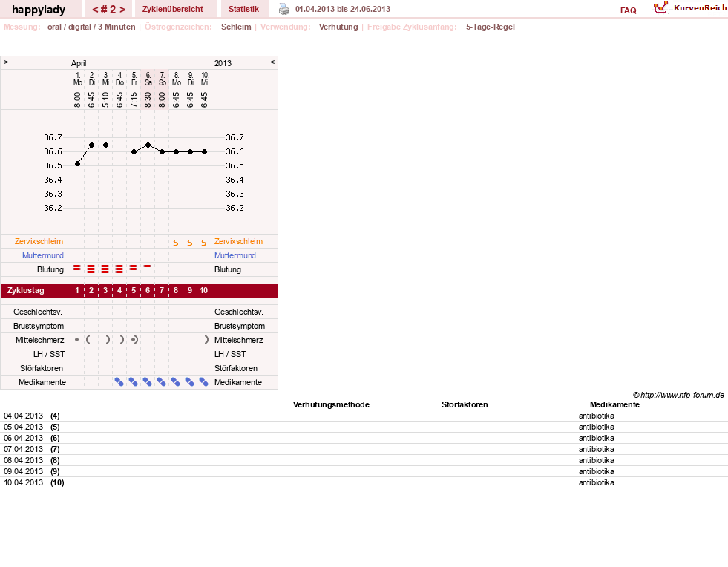Click the medication pill icon on cycle day 10
The width and height of the screenshot is (728, 567).
204,382
